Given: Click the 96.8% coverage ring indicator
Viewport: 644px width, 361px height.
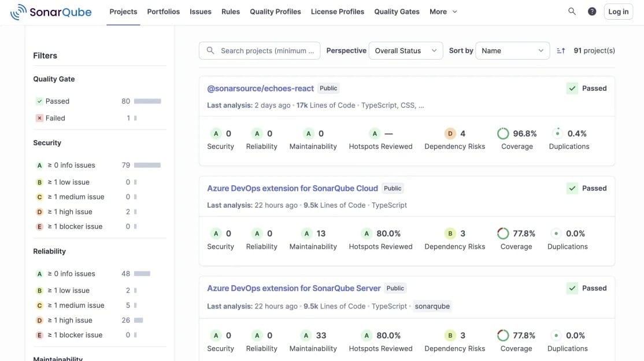Looking at the screenshot, I should pyautogui.click(x=502, y=133).
